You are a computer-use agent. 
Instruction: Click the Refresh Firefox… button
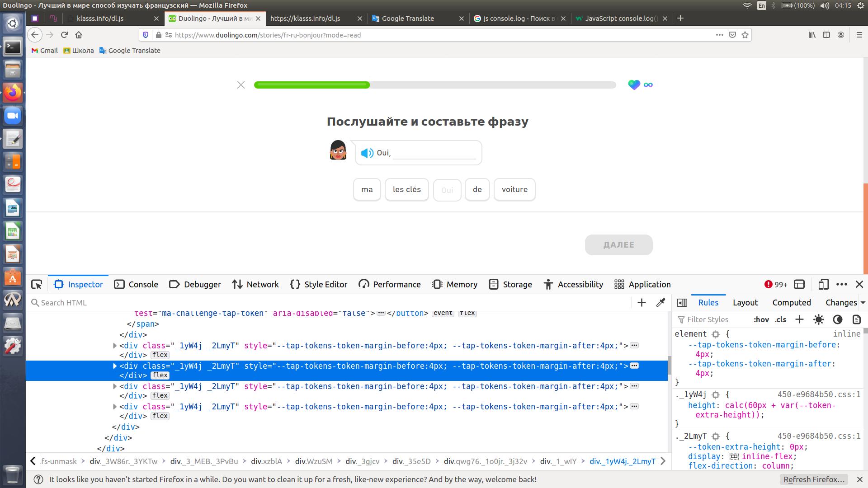tap(814, 479)
